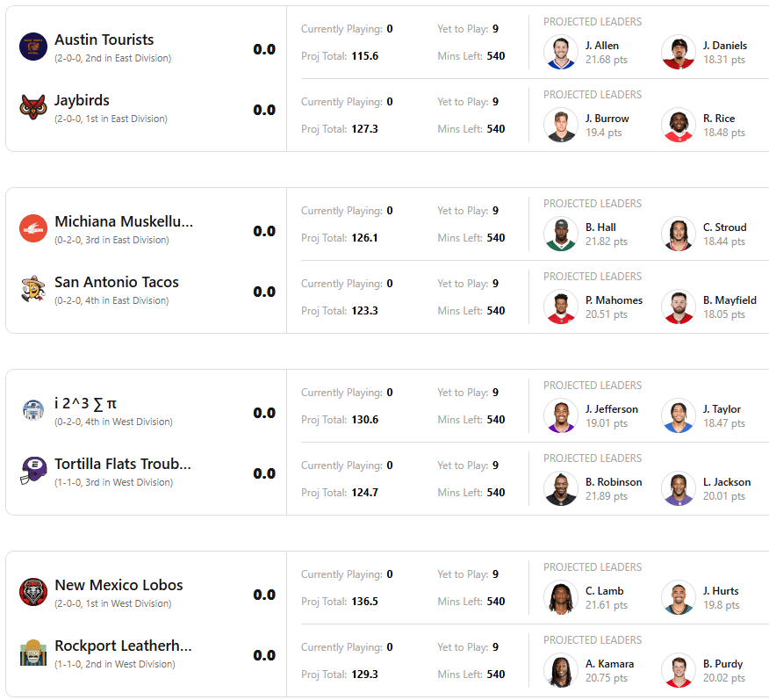This screenshot has height=700, width=769.
Task: Click the B. Robinson player name
Action: pos(613,481)
